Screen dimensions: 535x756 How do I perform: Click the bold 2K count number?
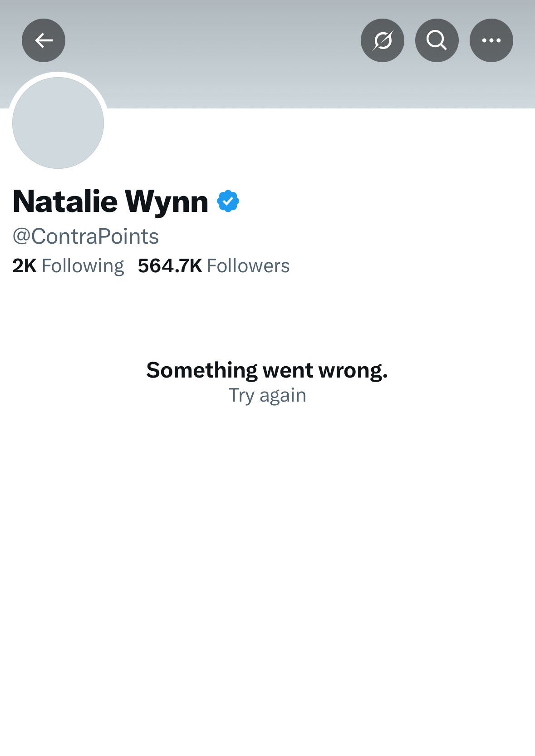pyautogui.click(x=25, y=266)
